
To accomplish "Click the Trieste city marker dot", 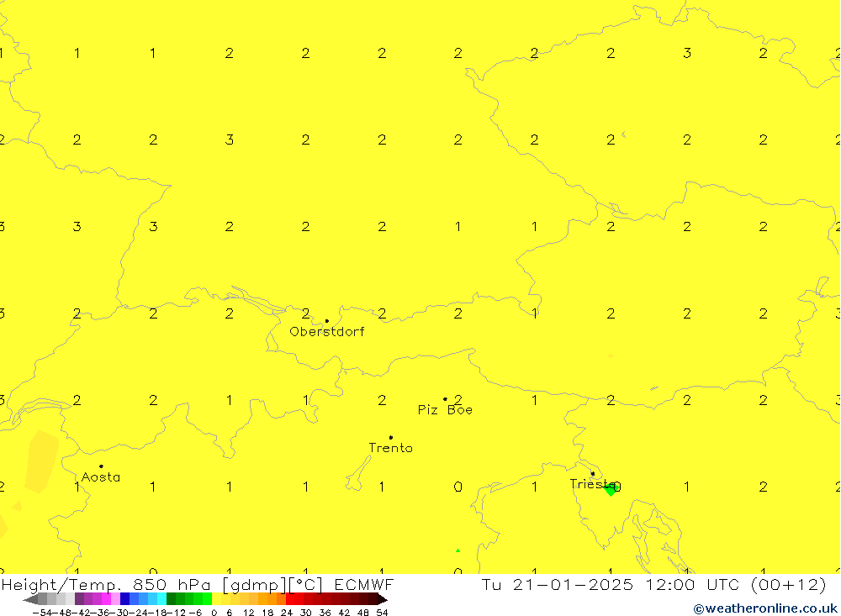I will (592, 474).
